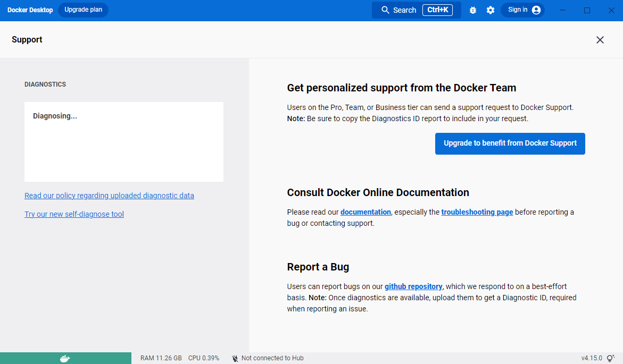Click the Docker whale status icon
623x364 pixels.
[x=65, y=358]
